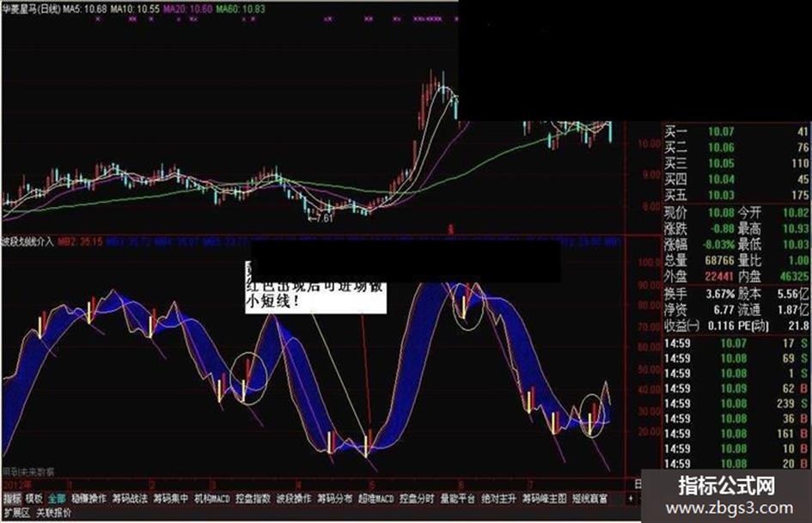Click the 最低 value 10.03
This screenshot has height=523, width=812.
click(x=796, y=245)
